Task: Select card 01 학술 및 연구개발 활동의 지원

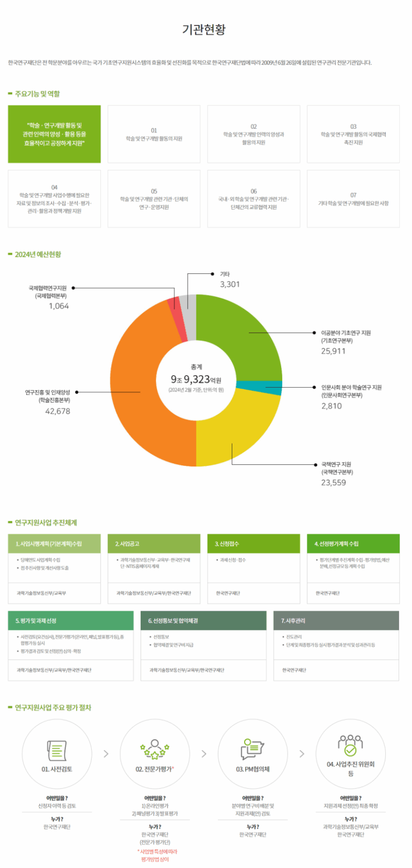Action: point(154,134)
